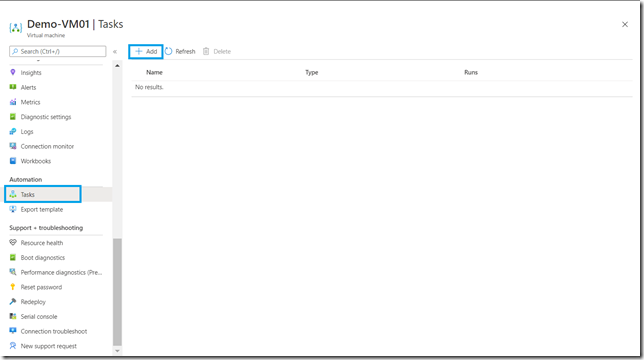Close the Tasks blade with X
Viewport: 644px width, 360px height.
pos(625,24)
